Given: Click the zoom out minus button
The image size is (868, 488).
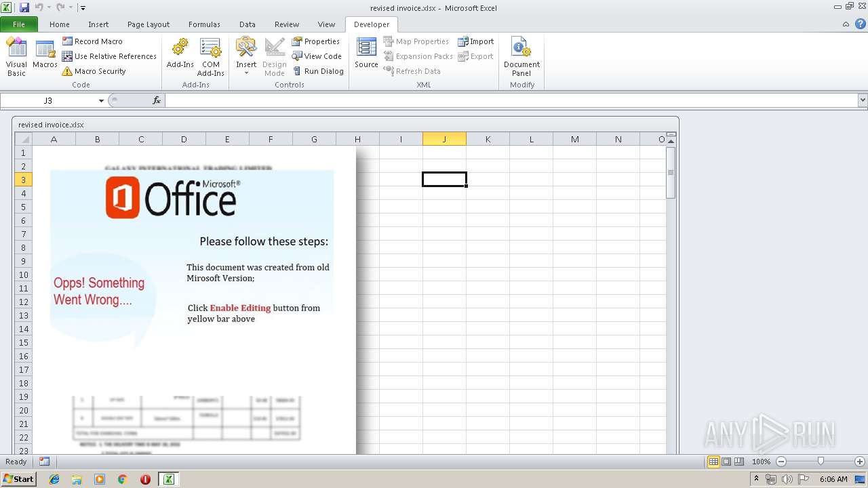Looking at the screenshot, I should pos(781,462).
